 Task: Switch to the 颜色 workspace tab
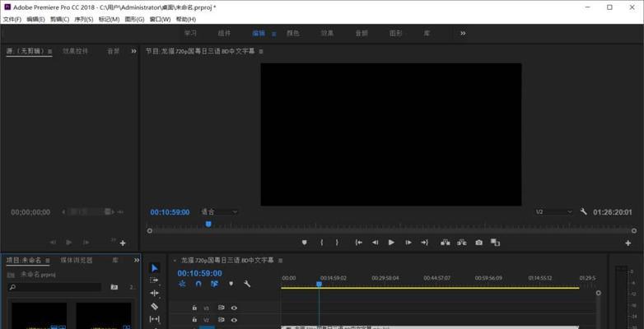coord(292,33)
